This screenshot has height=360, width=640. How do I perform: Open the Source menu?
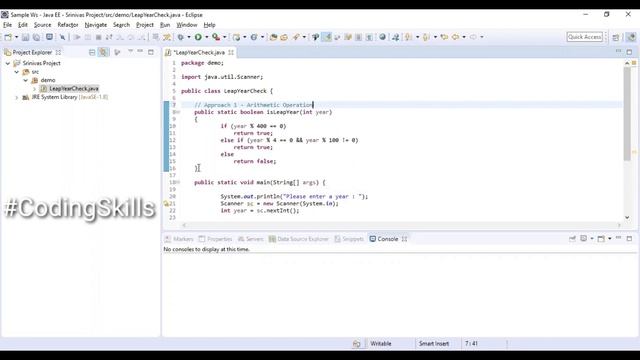point(42,25)
